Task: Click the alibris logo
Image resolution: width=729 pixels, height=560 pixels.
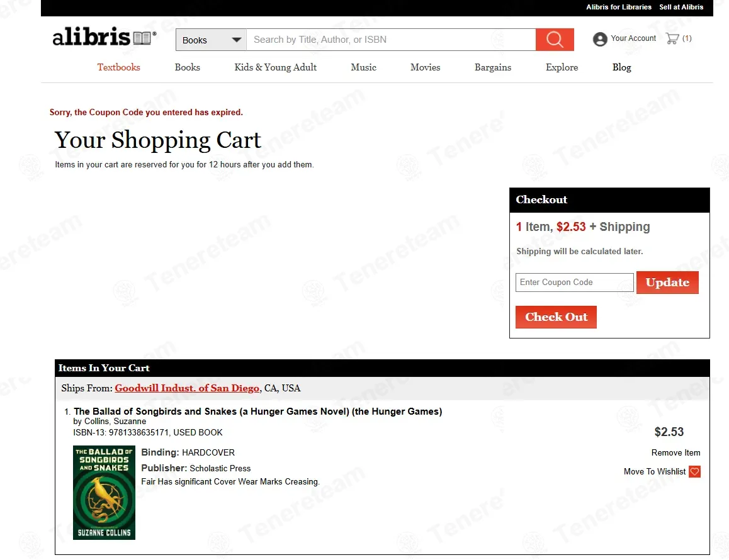Action: 105,36
